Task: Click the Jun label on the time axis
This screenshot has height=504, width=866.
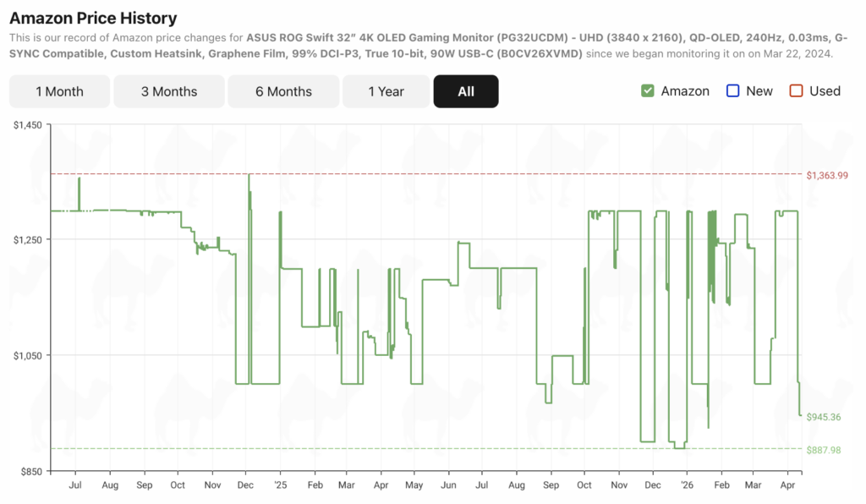Action: click(448, 486)
